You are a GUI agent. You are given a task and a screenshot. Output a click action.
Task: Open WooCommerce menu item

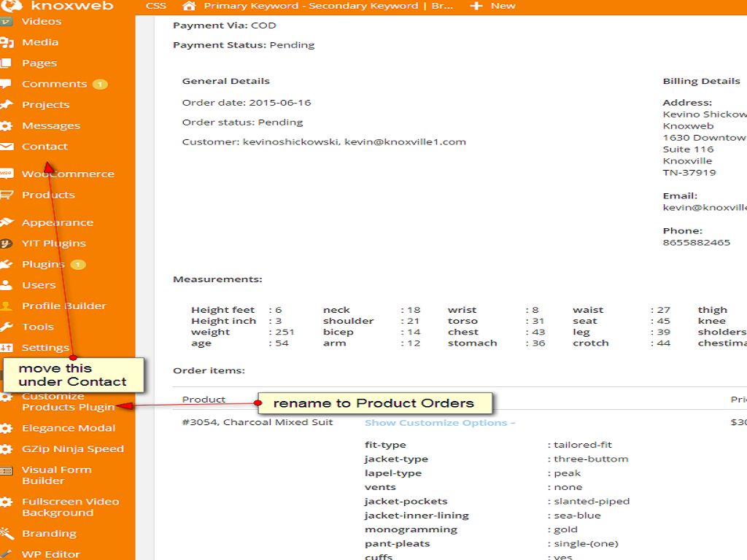click(x=68, y=174)
